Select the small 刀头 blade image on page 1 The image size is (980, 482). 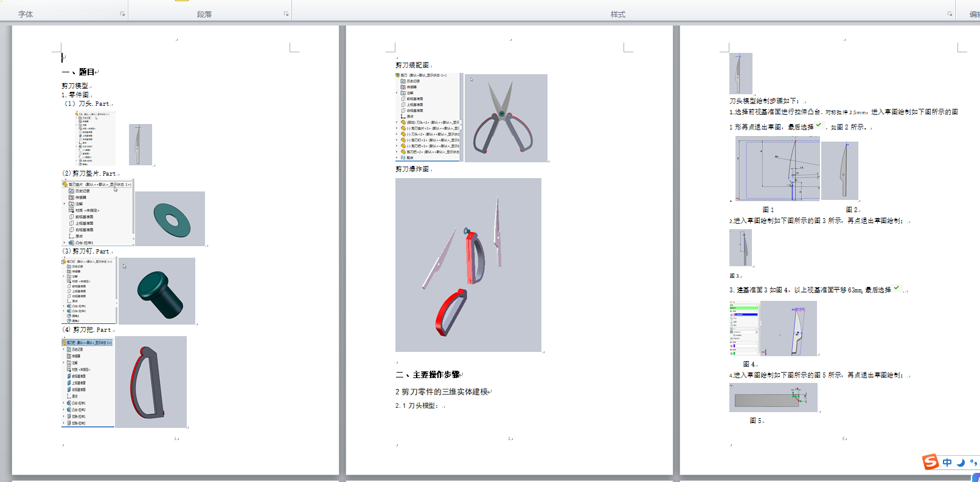141,145
